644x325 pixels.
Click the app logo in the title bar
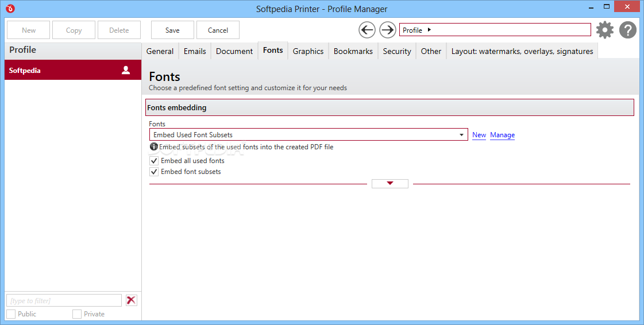click(x=10, y=8)
